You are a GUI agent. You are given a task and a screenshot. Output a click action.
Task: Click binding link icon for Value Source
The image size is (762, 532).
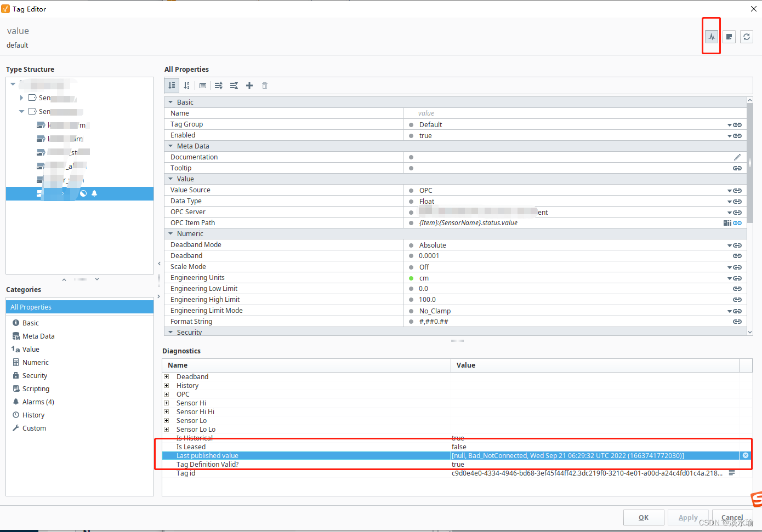coord(737,191)
